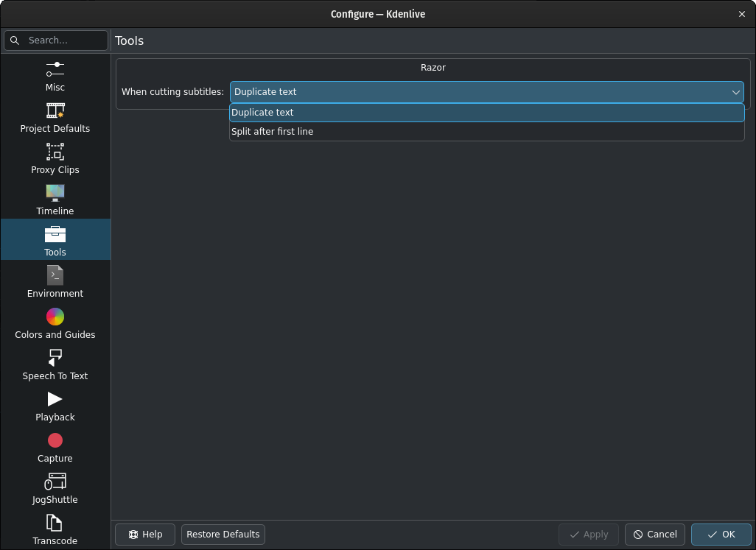Open the Misc settings page icon

55,69
